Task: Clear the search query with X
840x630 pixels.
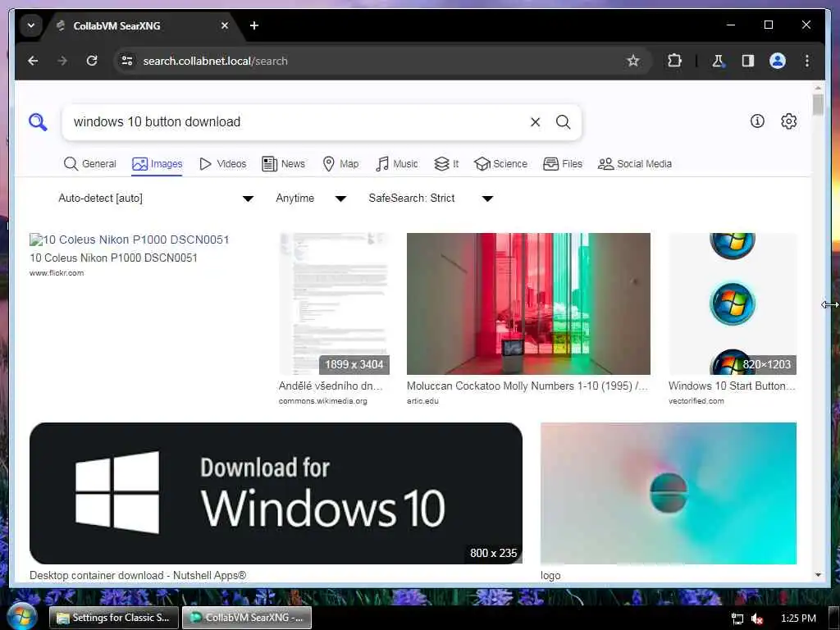Action: (x=535, y=122)
